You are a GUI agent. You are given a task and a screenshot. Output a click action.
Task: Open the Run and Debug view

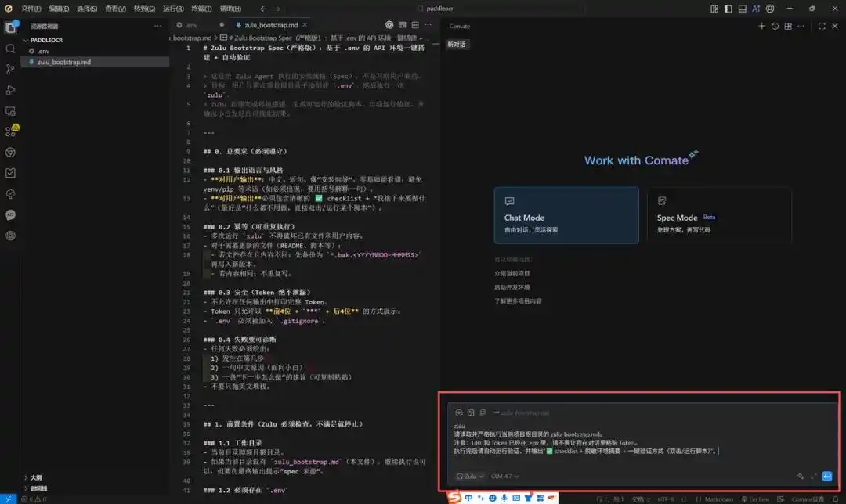point(10,90)
